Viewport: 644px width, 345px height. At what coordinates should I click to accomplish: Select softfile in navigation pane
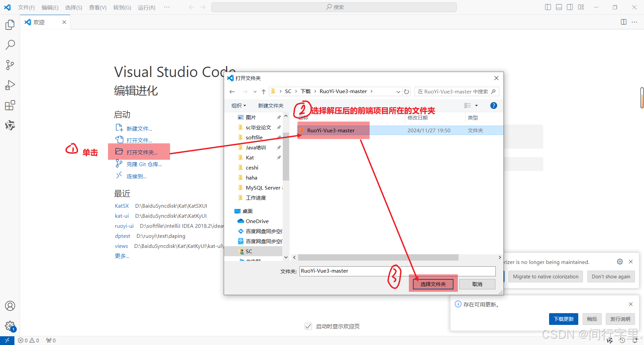(x=254, y=137)
